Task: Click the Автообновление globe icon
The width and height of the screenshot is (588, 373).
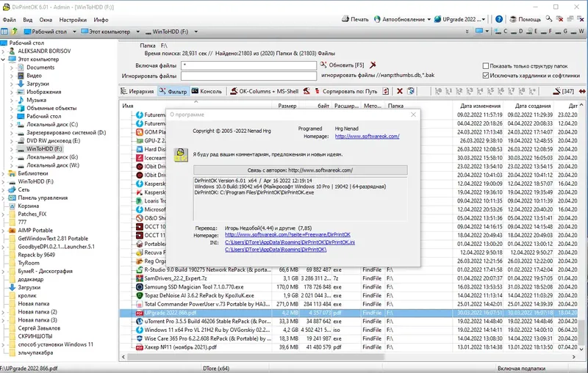Action: point(377,19)
